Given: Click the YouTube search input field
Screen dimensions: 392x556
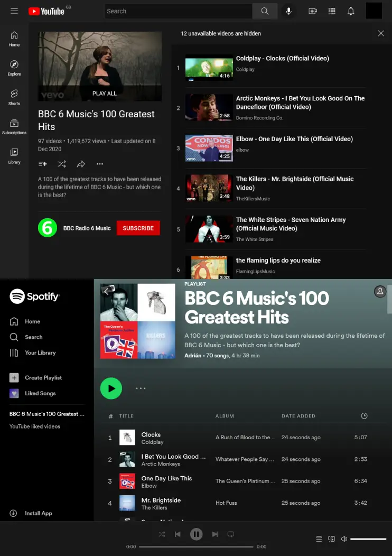Looking at the screenshot, I should pos(179,11).
